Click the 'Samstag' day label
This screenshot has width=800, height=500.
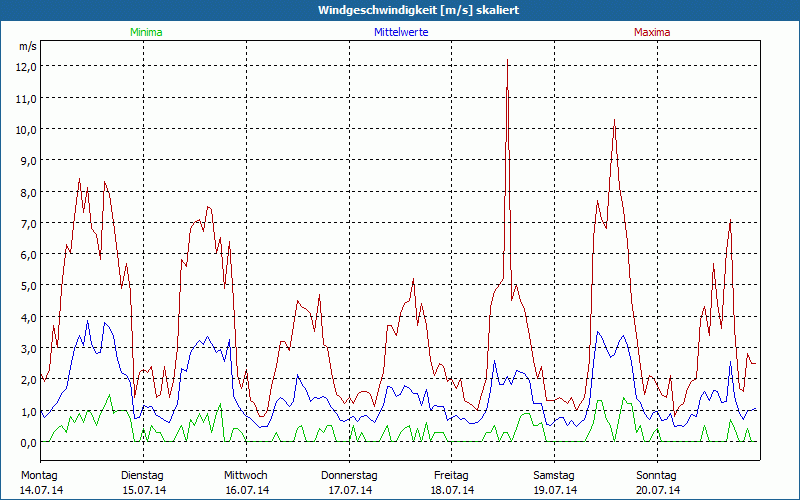(x=554, y=476)
